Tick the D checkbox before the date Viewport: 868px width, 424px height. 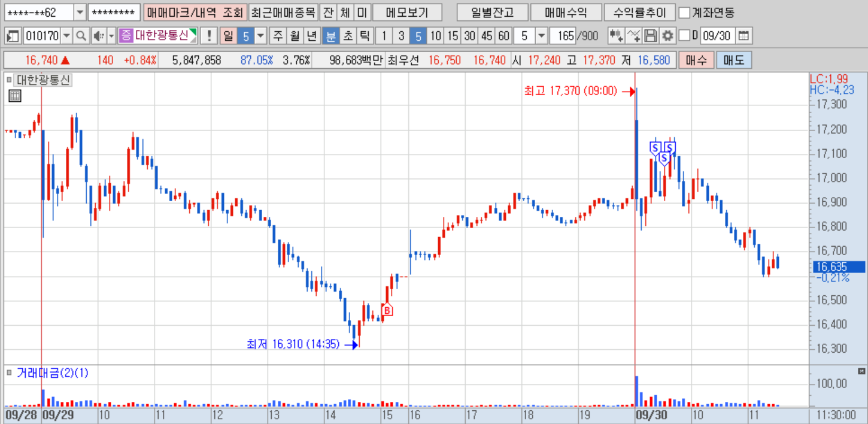tap(685, 36)
